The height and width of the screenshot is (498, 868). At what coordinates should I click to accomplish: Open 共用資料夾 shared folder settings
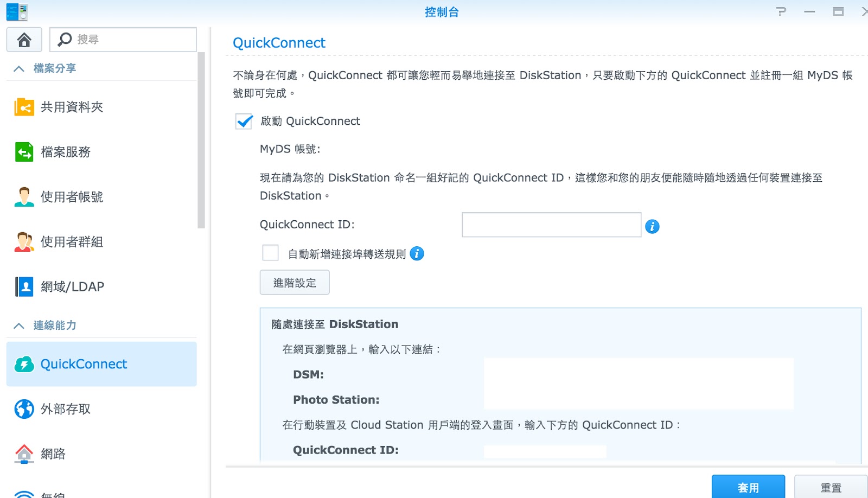click(x=72, y=107)
